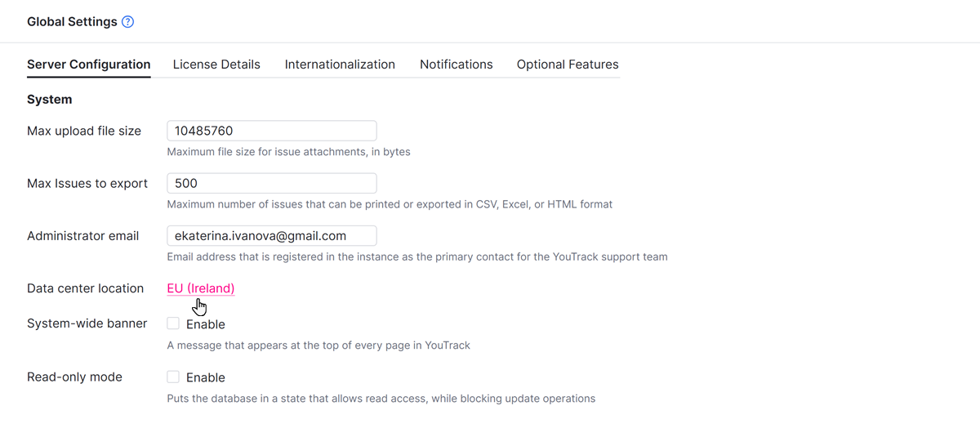Switch to the Server Configuration tab
Screen dimensions: 980x428
(88, 65)
